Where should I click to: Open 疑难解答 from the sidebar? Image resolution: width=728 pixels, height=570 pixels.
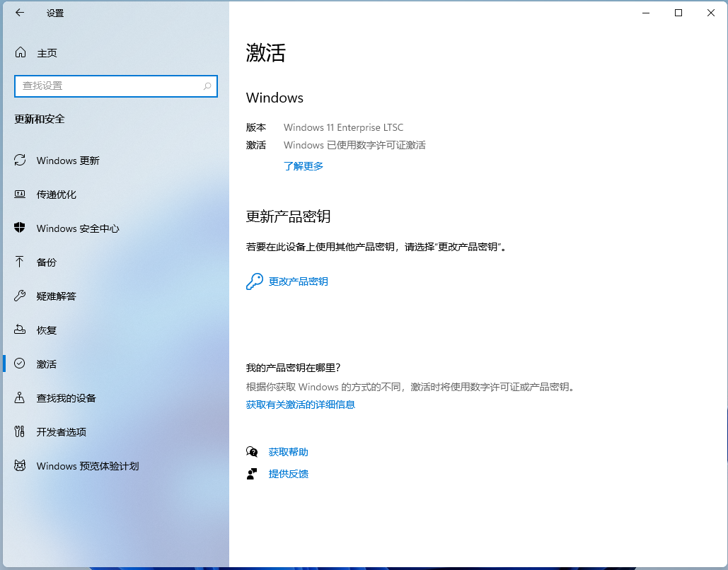pyautogui.click(x=58, y=296)
